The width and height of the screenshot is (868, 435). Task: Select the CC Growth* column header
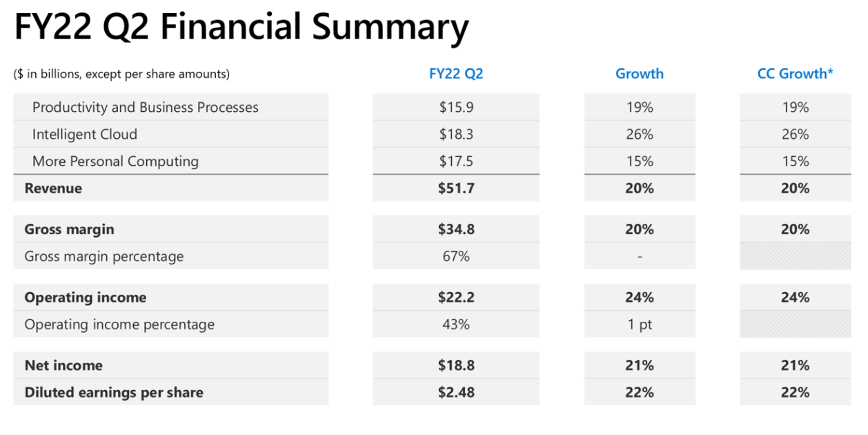(795, 74)
